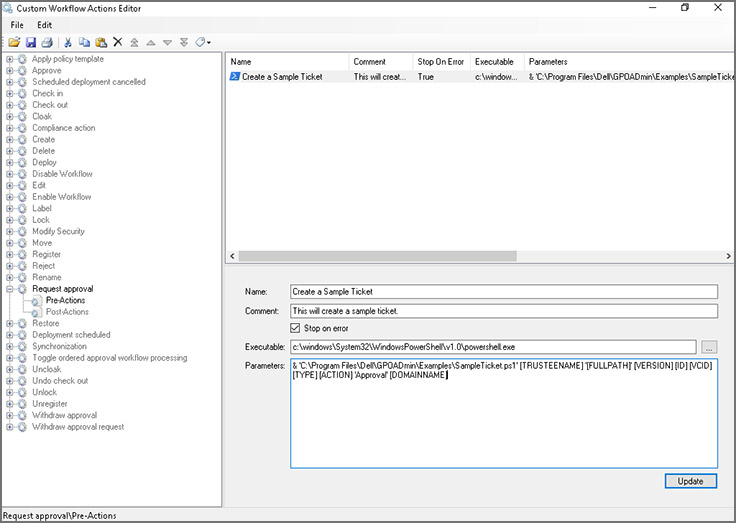This screenshot has width=736, height=523.
Task: Expand the Check out tree node
Action: [x=9, y=105]
